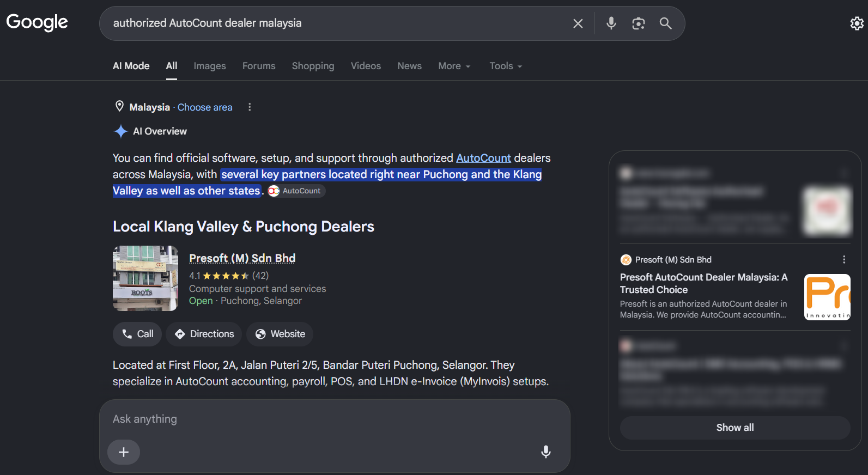This screenshot has height=475, width=868.
Task: Switch to AI Mode tab
Action: [131, 66]
